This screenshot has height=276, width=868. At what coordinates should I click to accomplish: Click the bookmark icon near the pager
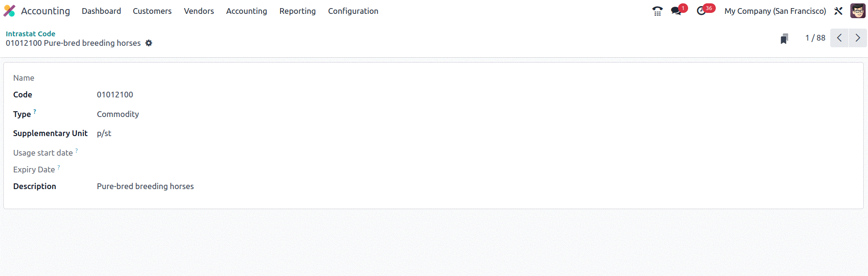click(784, 38)
